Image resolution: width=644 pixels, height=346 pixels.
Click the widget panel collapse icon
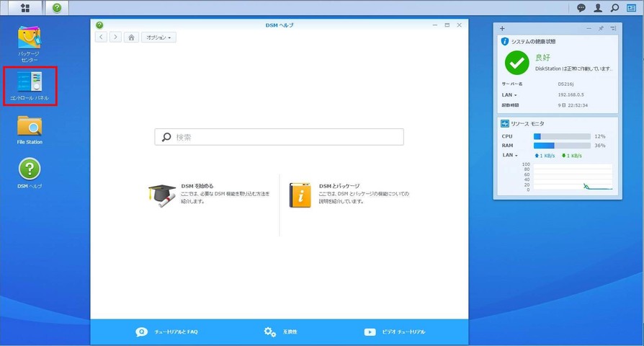pos(613,28)
